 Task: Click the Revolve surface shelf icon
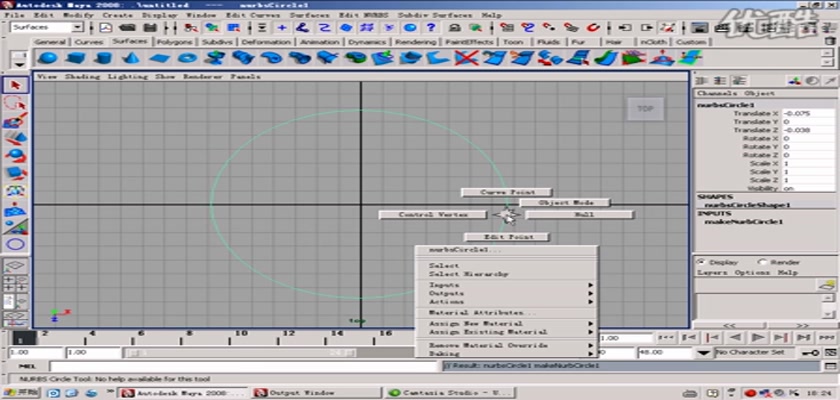[215, 57]
